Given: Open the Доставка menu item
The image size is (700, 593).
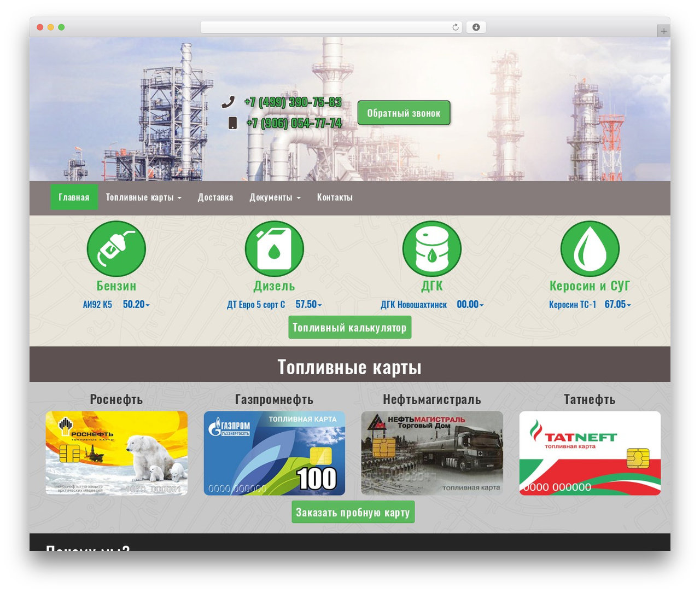Looking at the screenshot, I should tap(215, 197).
